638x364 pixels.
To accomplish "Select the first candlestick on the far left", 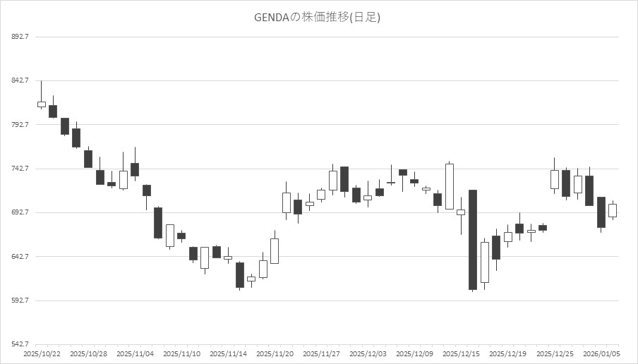I will (42, 104).
